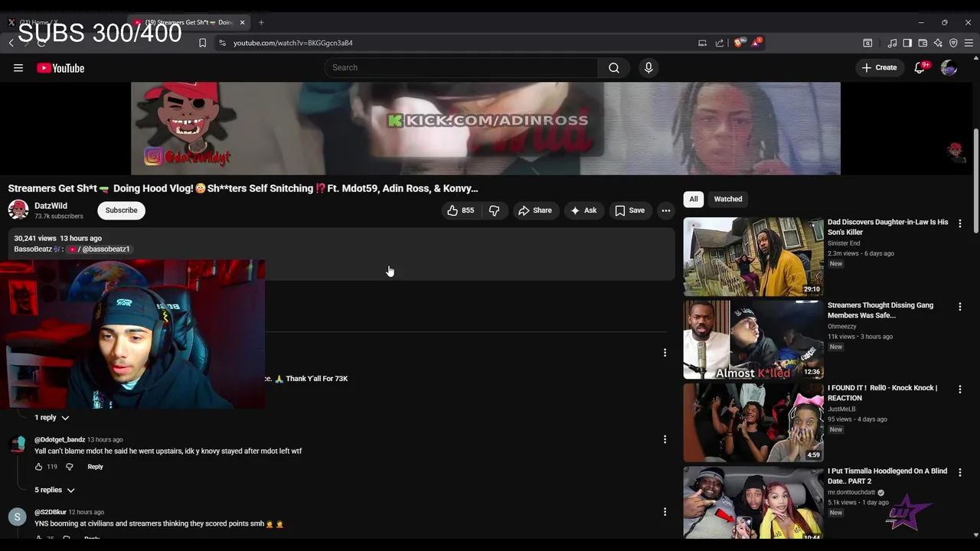Open Rell0 Knock Knock reaction thumbnail
Image resolution: width=980 pixels, height=551 pixels.
(x=753, y=422)
